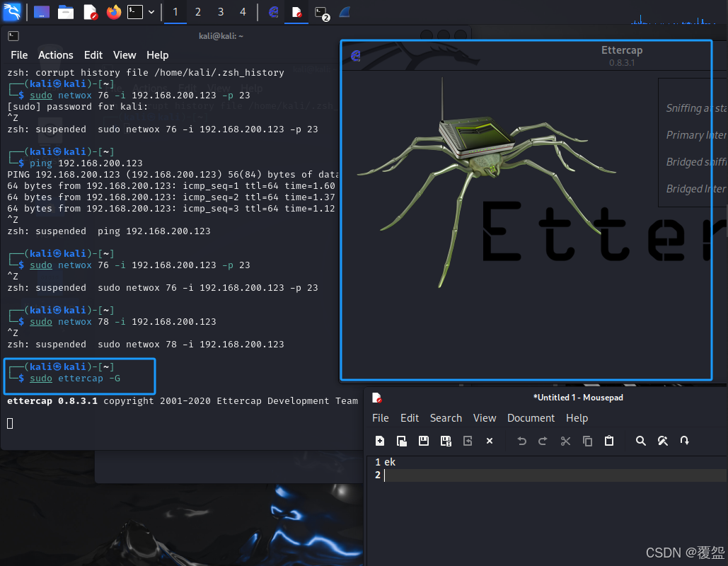Click the terminal cursor block
Image resolution: width=728 pixels, height=566 pixels.
coord(10,424)
